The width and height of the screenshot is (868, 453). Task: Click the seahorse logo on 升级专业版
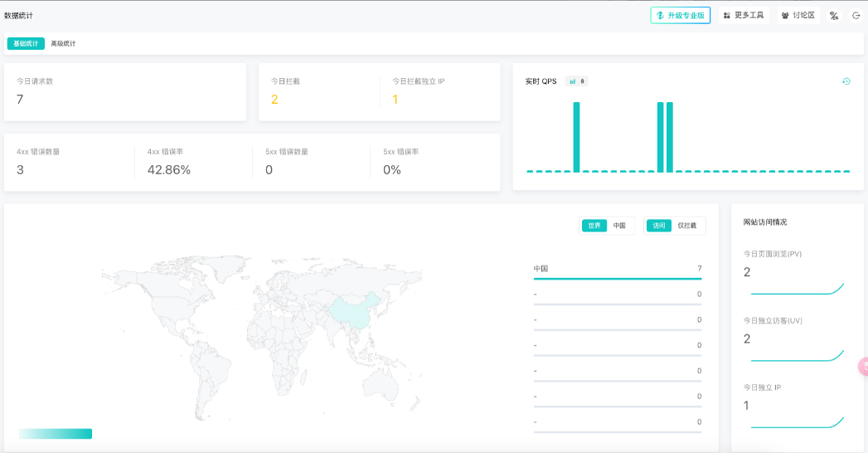pyautogui.click(x=661, y=15)
